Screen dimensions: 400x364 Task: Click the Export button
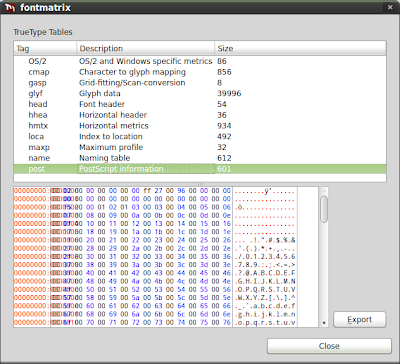click(359, 319)
